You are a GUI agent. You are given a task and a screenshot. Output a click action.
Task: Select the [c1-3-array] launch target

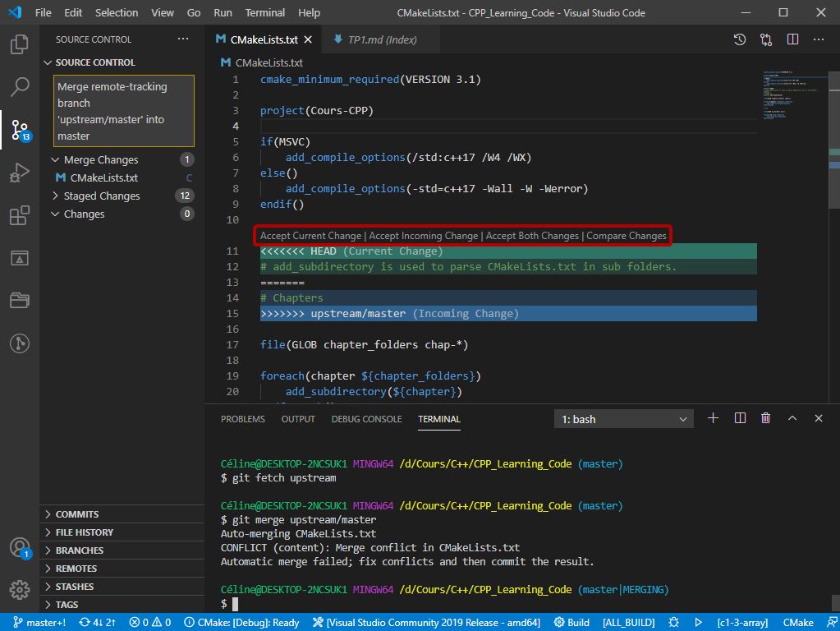coord(742,623)
